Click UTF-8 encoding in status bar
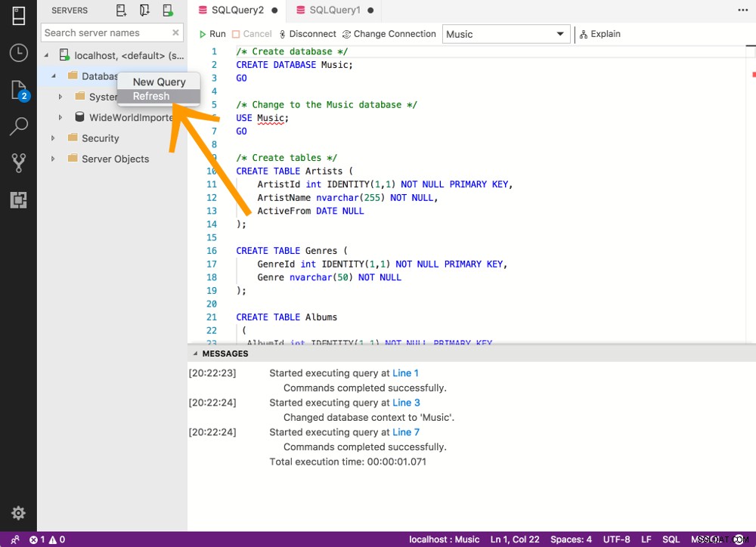Viewport: 756px width, 547px height. point(616,539)
